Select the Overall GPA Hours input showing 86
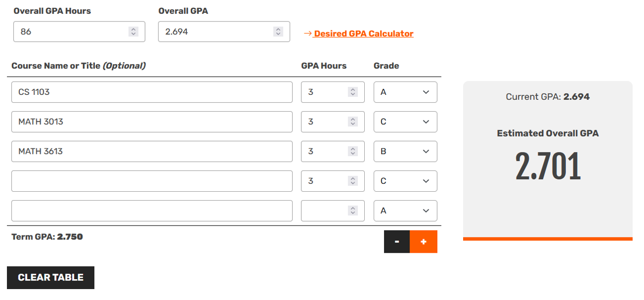The height and width of the screenshot is (300, 644). (70, 31)
